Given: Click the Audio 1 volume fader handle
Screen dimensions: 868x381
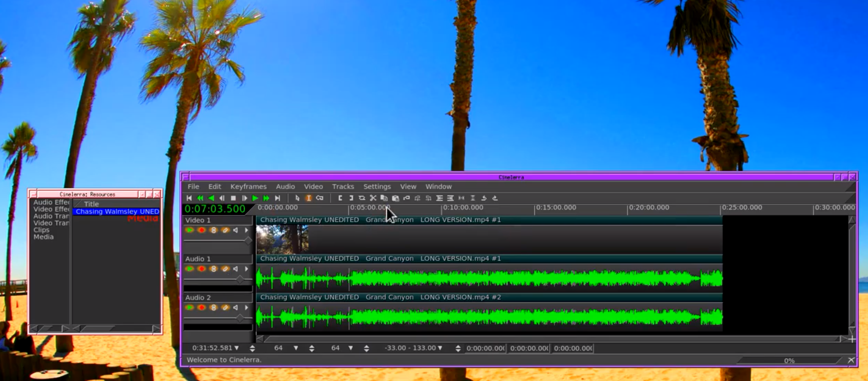Looking at the screenshot, I should 240,279.
